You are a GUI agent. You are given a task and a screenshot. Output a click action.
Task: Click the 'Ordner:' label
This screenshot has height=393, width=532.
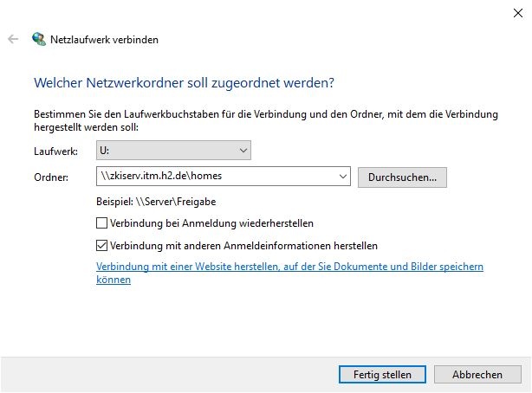51,177
